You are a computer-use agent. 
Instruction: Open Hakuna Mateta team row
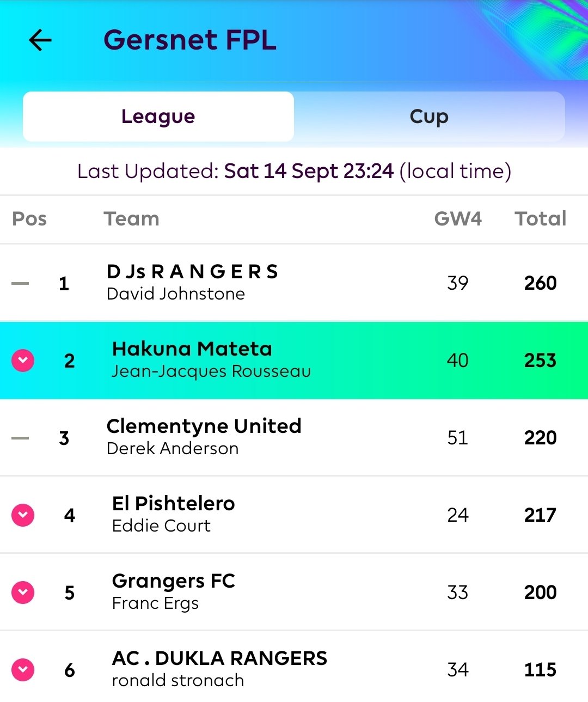(x=294, y=361)
